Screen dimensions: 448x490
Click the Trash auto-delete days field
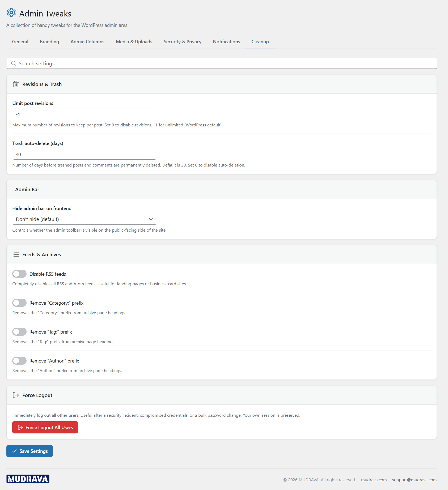pos(84,154)
